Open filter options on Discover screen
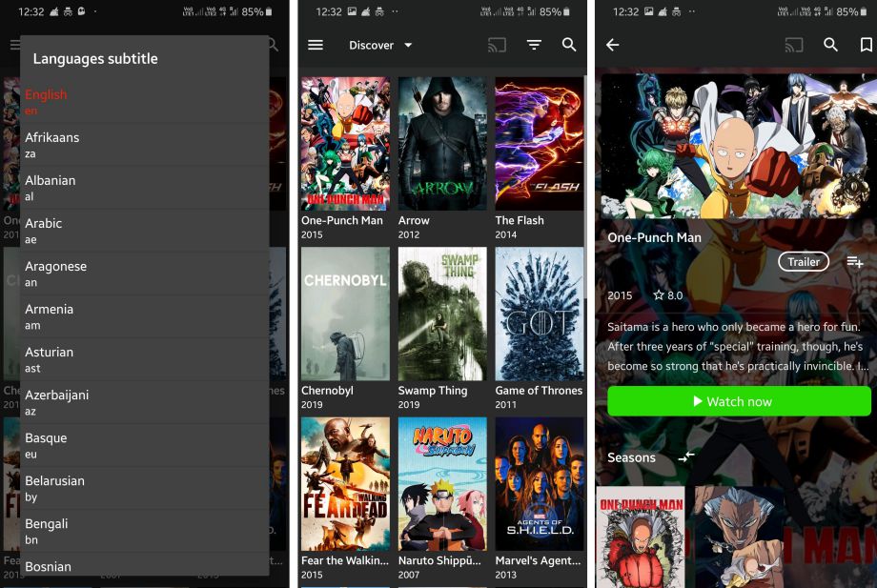This screenshot has width=877, height=588. tap(534, 45)
